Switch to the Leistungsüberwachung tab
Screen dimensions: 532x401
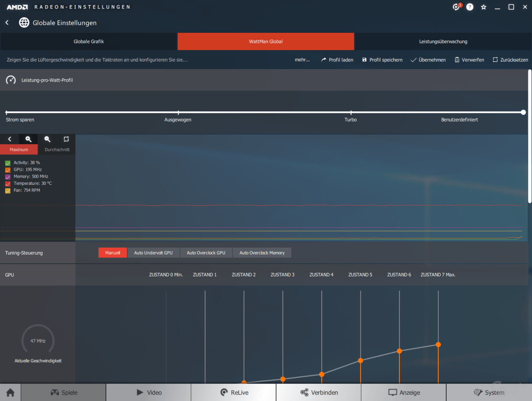(x=443, y=41)
